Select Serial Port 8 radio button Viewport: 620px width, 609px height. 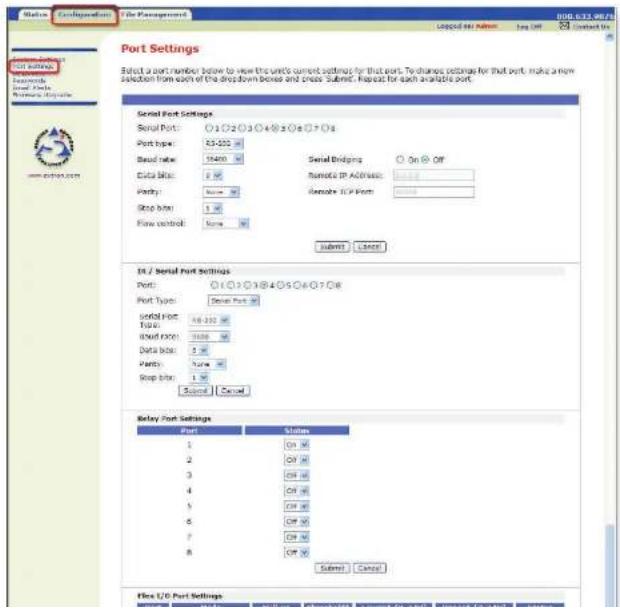click(x=325, y=128)
